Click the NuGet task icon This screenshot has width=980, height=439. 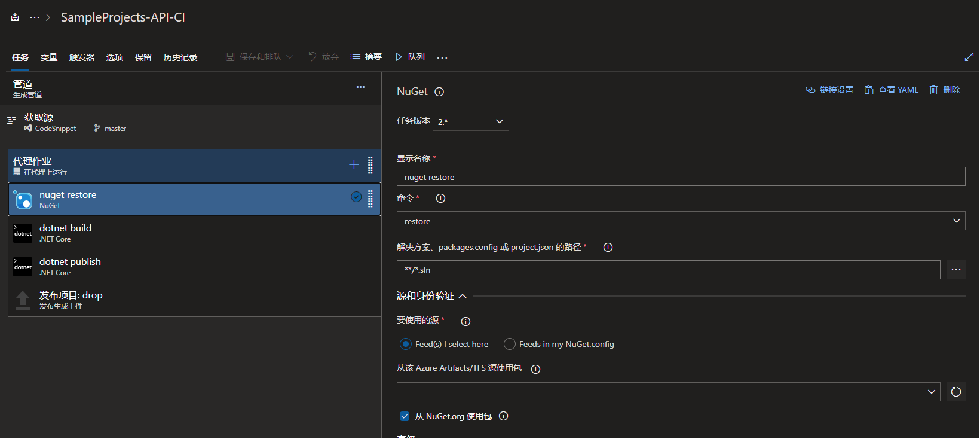tap(23, 200)
